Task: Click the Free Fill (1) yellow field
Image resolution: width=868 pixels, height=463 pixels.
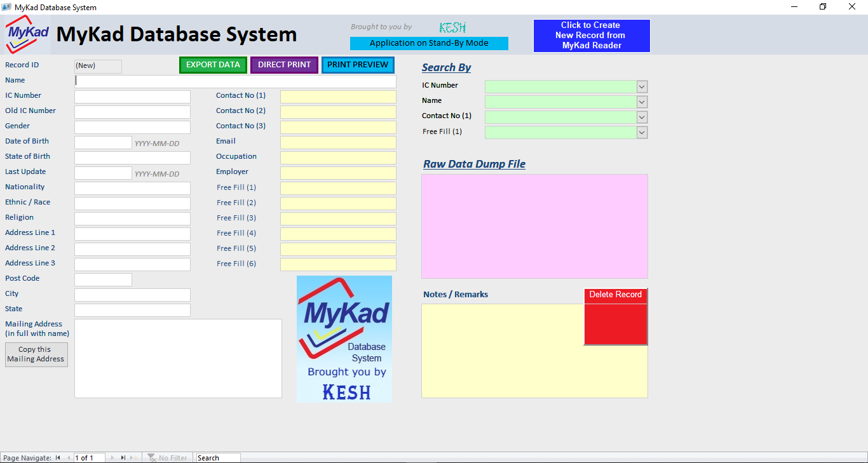Action: coord(338,188)
